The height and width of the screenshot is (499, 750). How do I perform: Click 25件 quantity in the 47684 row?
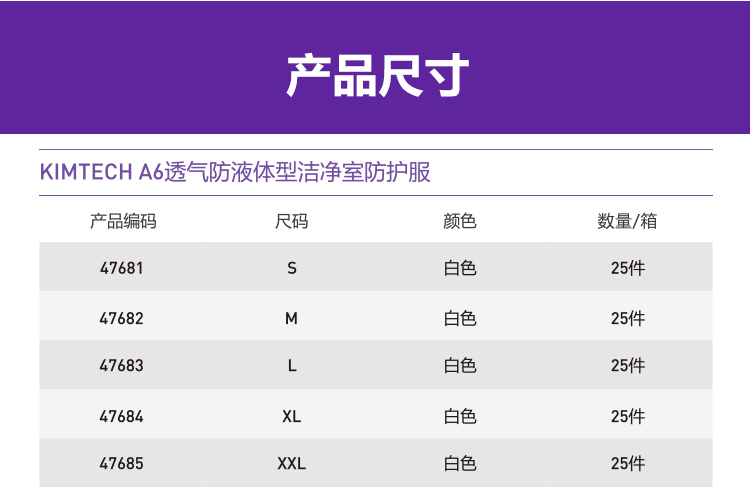coord(627,416)
